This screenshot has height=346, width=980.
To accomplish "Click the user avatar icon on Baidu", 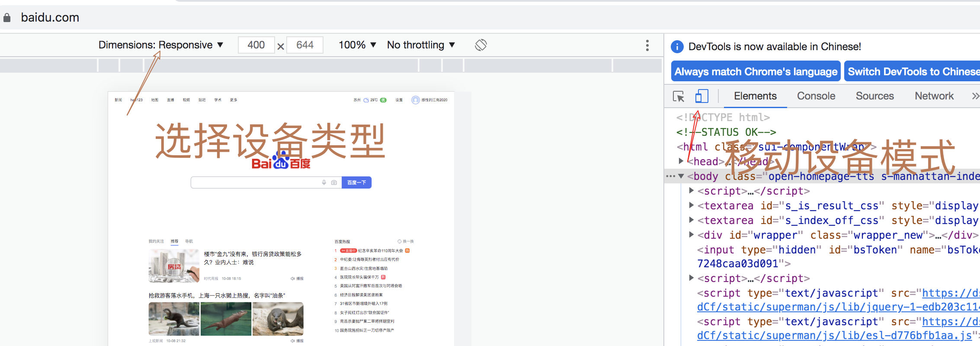I will point(415,100).
